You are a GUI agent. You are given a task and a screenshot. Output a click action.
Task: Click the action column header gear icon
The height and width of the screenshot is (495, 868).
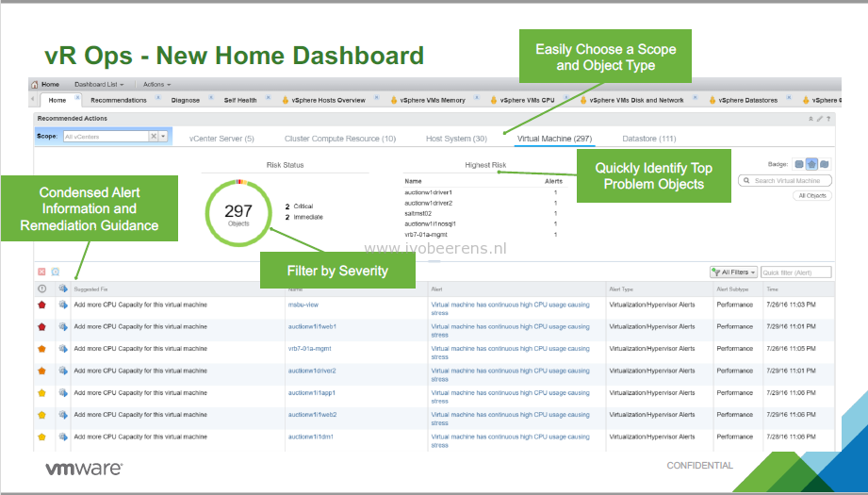pos(62,289)
